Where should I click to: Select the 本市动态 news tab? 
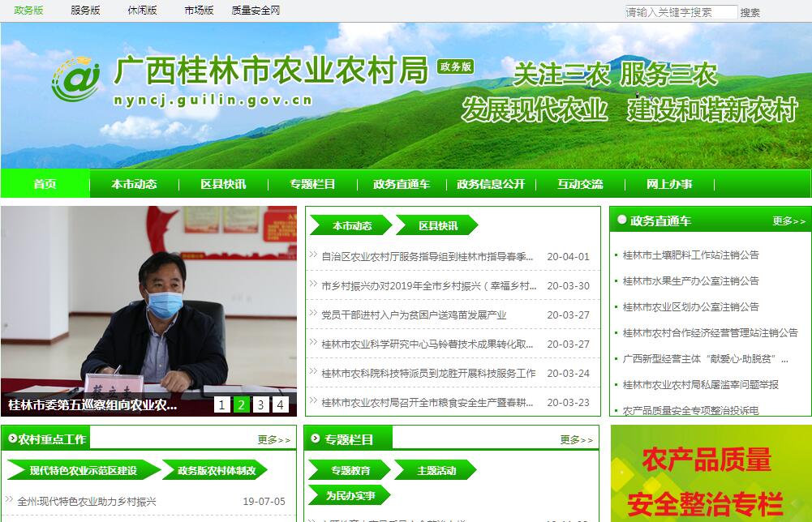coord(351,225)
